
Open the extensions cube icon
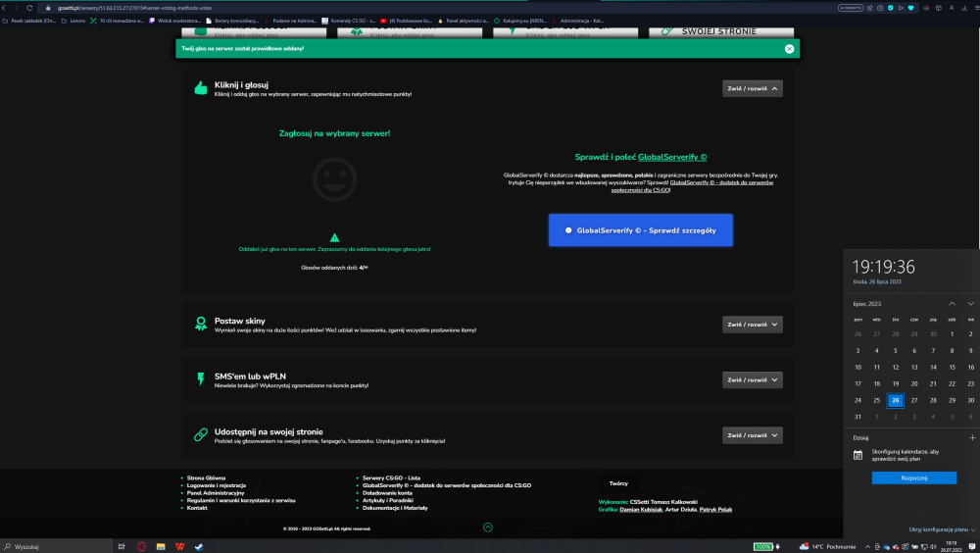[x=938, y=8]
